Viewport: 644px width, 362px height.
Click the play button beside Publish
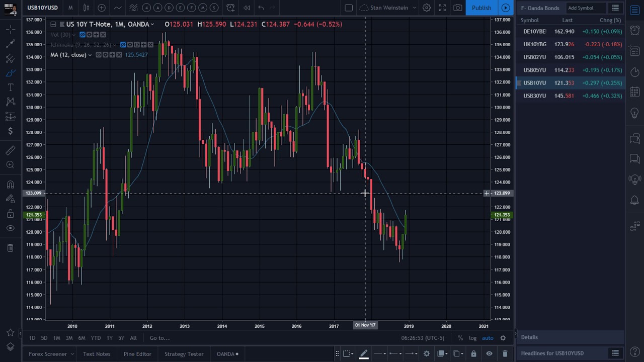point(506,8)
